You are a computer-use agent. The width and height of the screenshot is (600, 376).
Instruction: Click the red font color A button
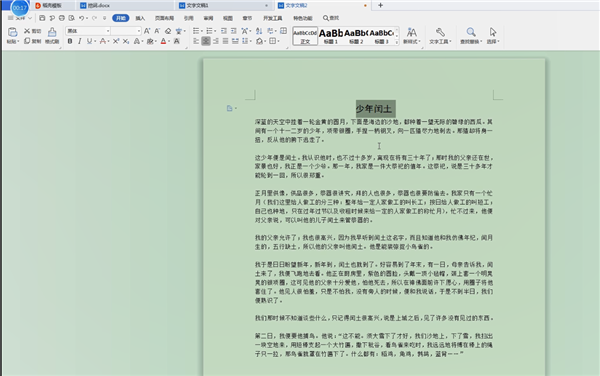click(x=163, y=41)
